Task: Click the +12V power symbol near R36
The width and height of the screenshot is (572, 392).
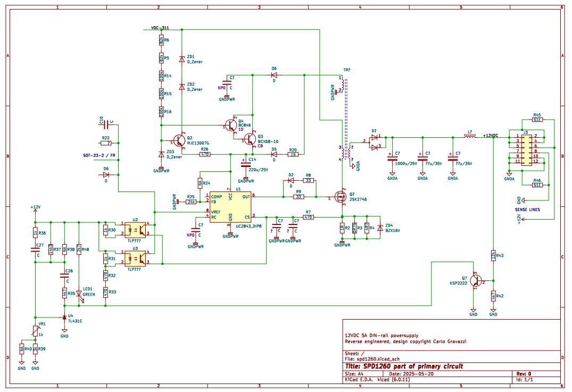Action: coord(36,210)
